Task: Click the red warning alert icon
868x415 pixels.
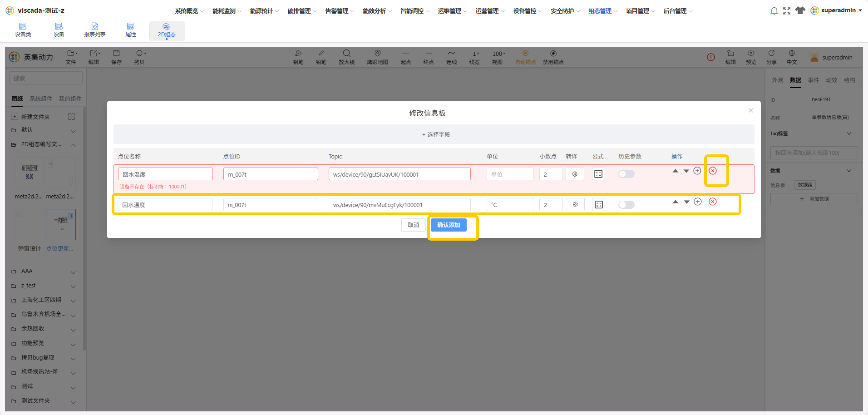Action: tap(711, 57)
